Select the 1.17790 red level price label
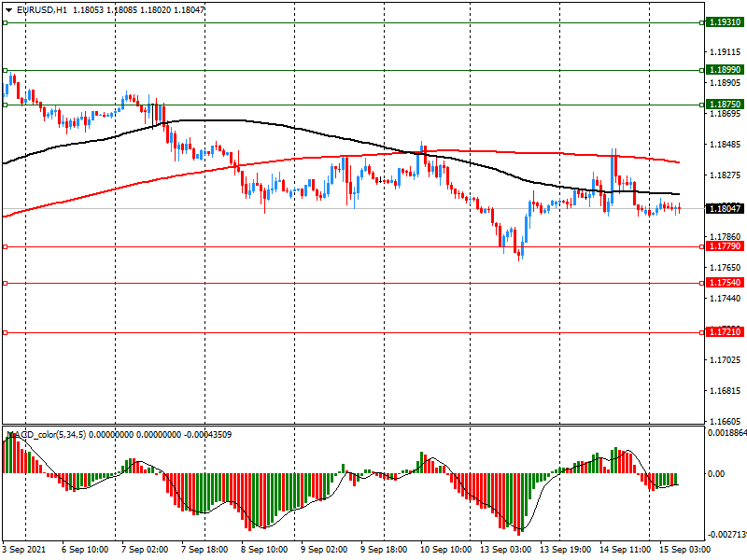The height and width of the screenshot is (560, 747). (725, 246)
